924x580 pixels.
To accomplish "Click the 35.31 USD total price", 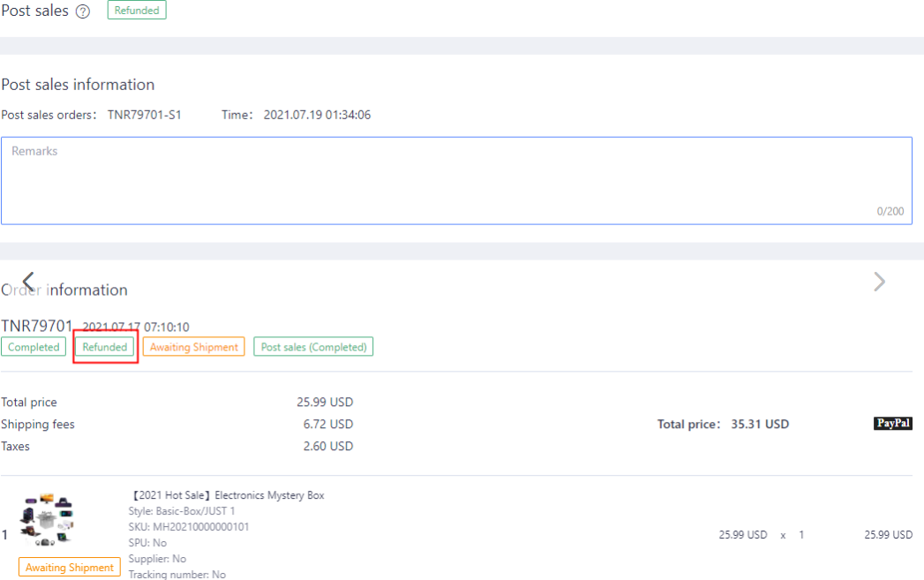I will [x=760, y=424].
